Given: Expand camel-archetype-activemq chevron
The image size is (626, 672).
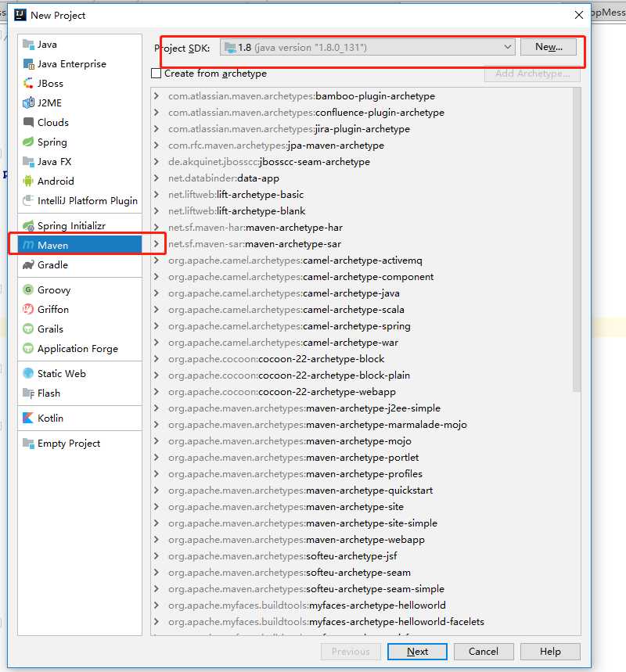Looking at the screenshot, I should click(x=156, y=261).
